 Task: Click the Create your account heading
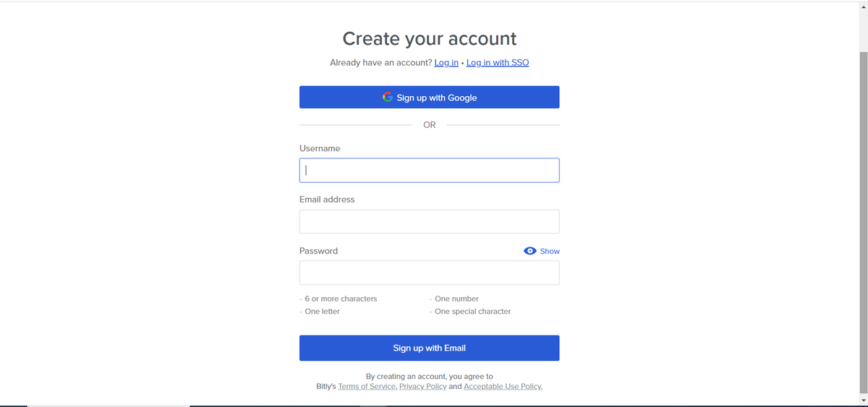429,39
